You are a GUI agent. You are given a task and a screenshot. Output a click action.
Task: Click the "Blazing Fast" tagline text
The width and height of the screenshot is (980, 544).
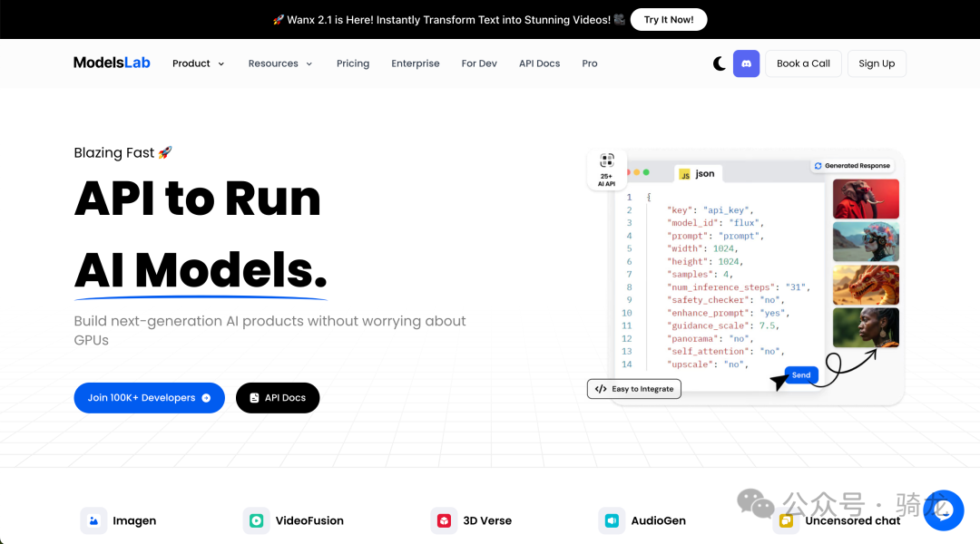113,153
